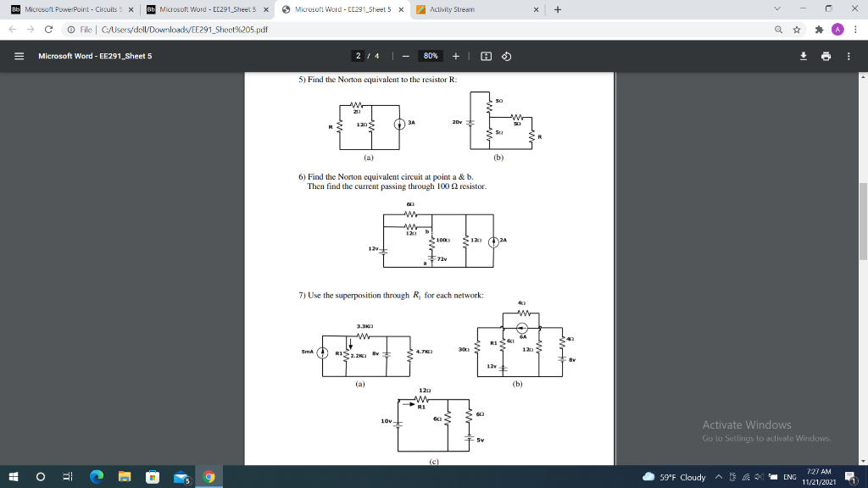Rotate the PDF page
Image resolution: width=868 pixels, height=488 pixels.
507,56
